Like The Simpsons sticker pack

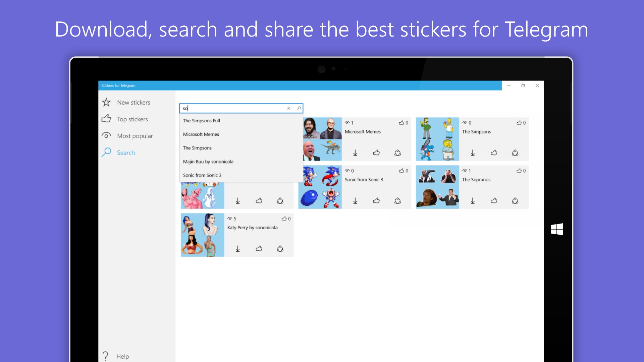pyautogui.click(x=494, y=153)
